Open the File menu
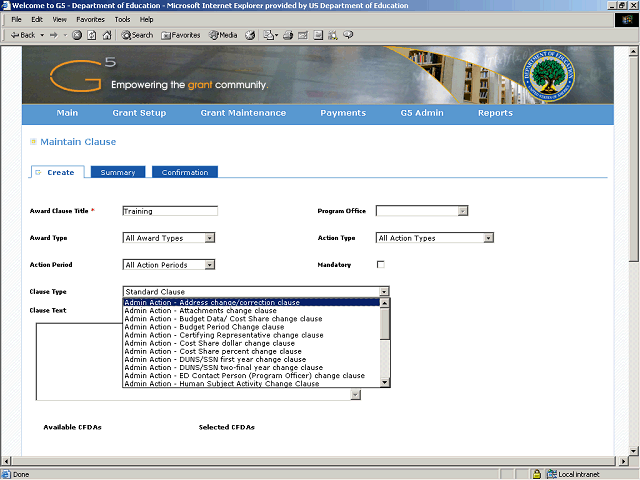The height and width of the screenshot is (480, 640). click(x=16, y=19)
